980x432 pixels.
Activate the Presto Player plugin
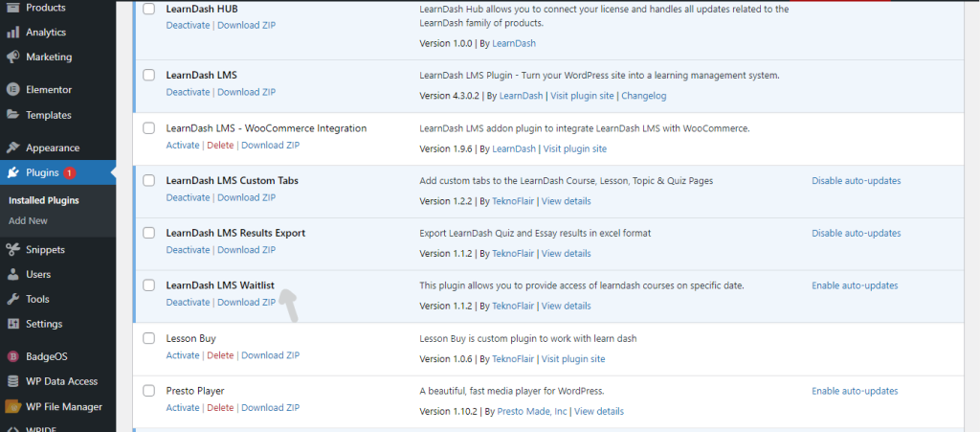(x=183, y=408)
